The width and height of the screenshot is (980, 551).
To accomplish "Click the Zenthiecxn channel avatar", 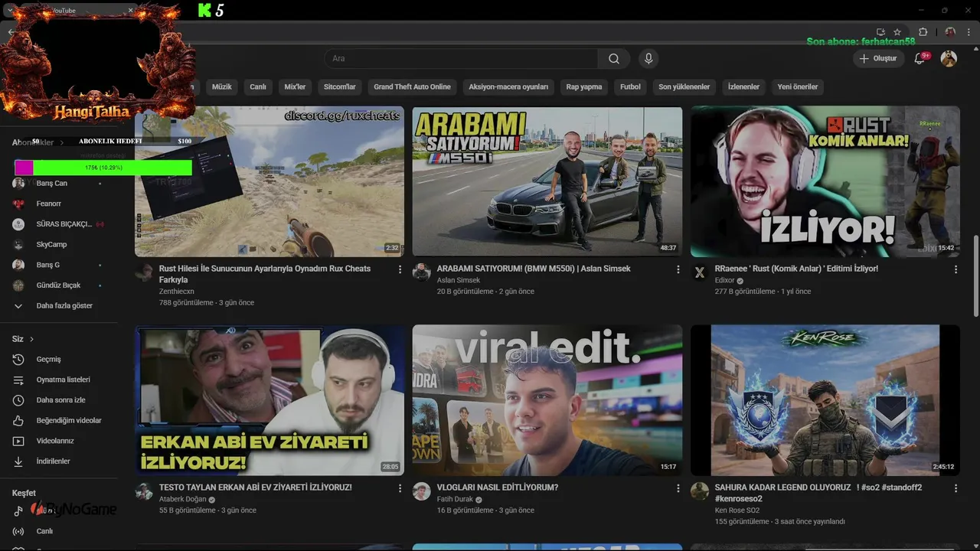I will pos(144,272).
